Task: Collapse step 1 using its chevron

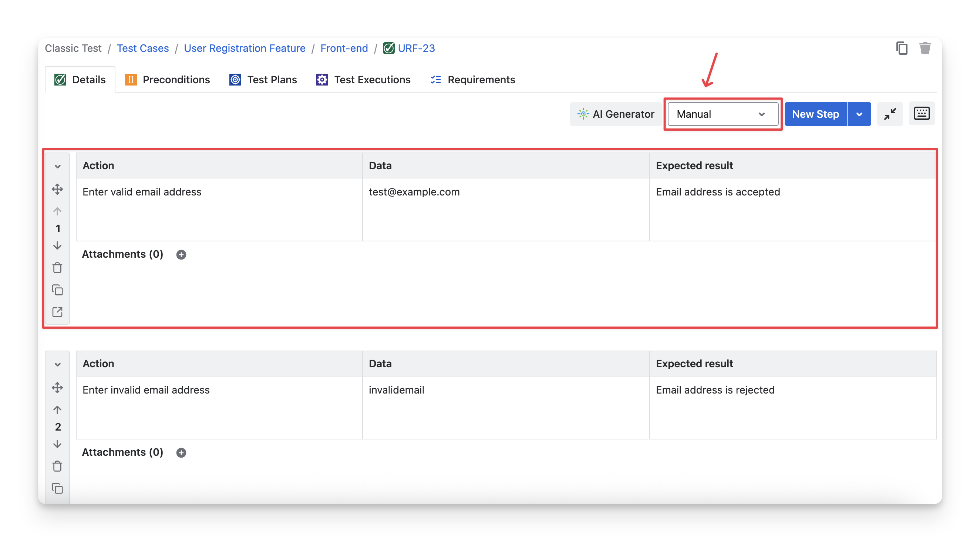Action: [57, 166]
